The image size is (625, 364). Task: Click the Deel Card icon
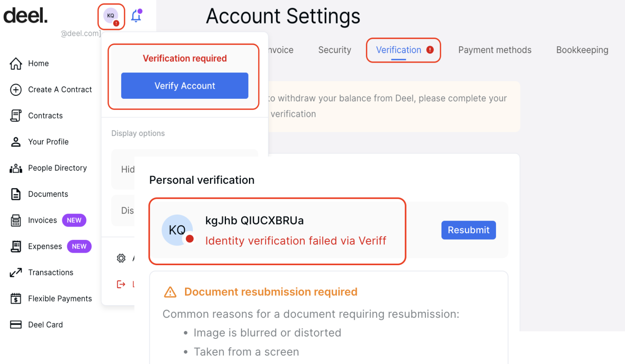click(x=16, y=324)
